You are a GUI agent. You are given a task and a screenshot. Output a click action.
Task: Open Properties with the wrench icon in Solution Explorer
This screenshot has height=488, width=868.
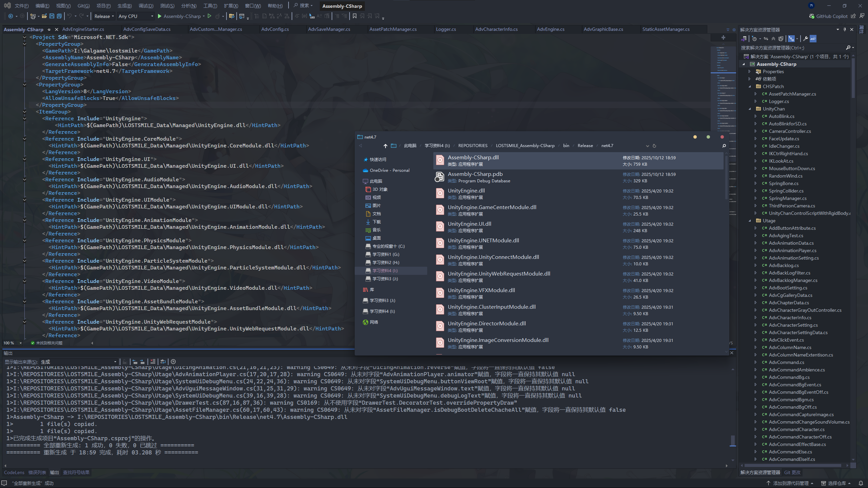806,39
